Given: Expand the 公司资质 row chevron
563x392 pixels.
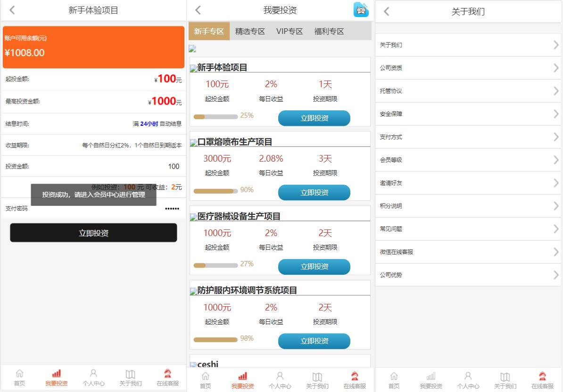Looking at the screenshot, I should pos(556,68).
